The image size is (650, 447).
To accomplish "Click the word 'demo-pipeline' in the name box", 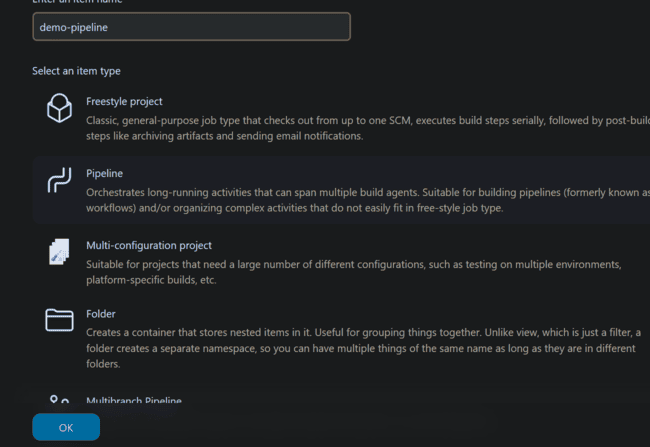I will [x=73, y=27].
